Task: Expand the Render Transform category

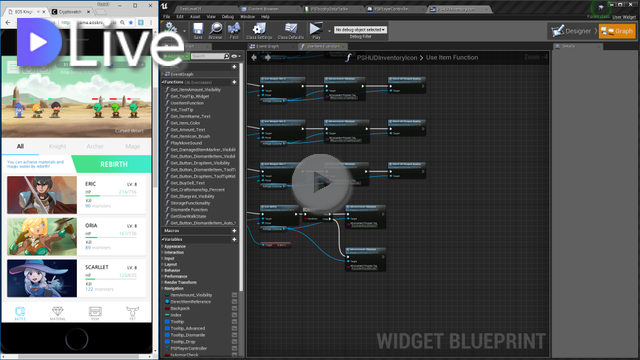Action: pyautogui.click(x=180, y=282)
